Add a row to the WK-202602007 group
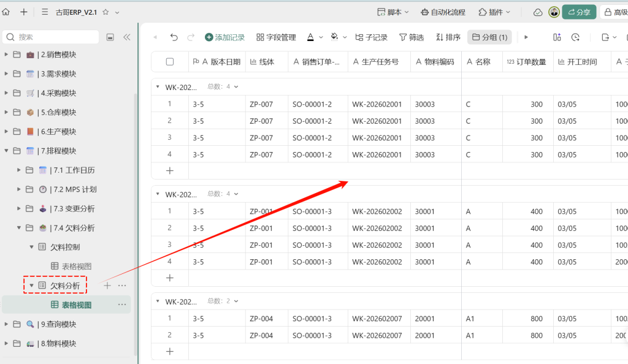The image size is (628, 364). (x=170, y=352)
